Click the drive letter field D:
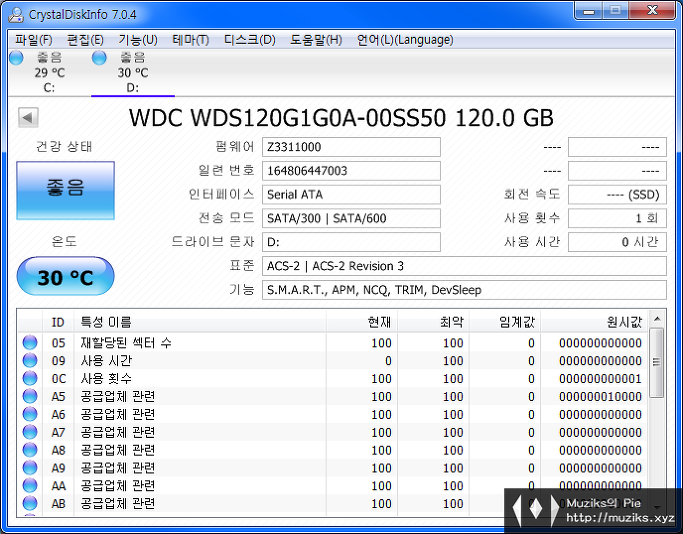The height and width of the screenshot is (534, 683). pyautogui.click(x=351, y=242)
